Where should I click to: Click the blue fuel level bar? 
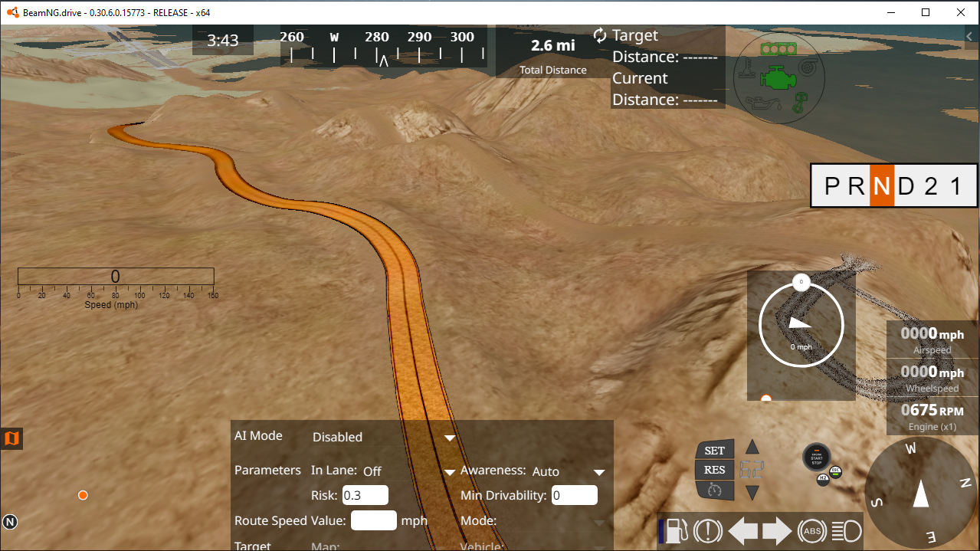point(661,531)
